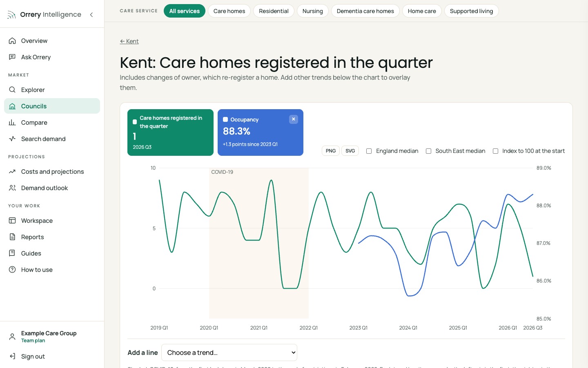Viewport: 588px width, 368px height.
Task: Click the Care homes registered color swatch
Action: click(x=135, y=122)
